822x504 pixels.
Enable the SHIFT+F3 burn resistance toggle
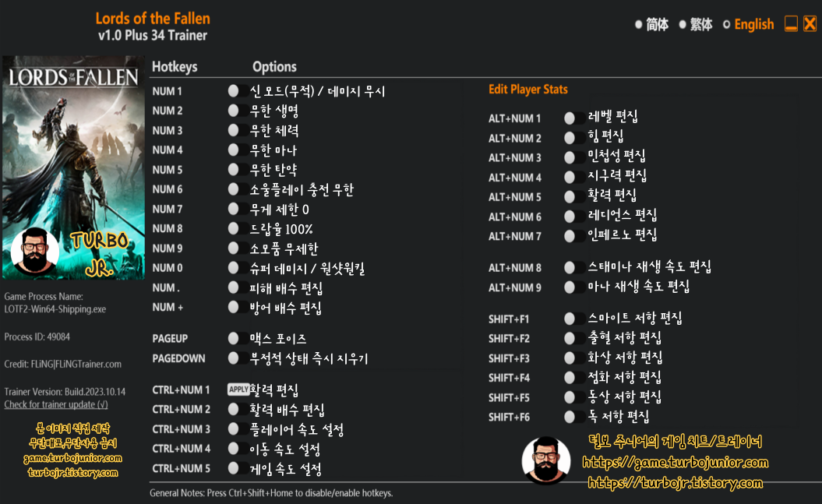click(x=574, y=358)
